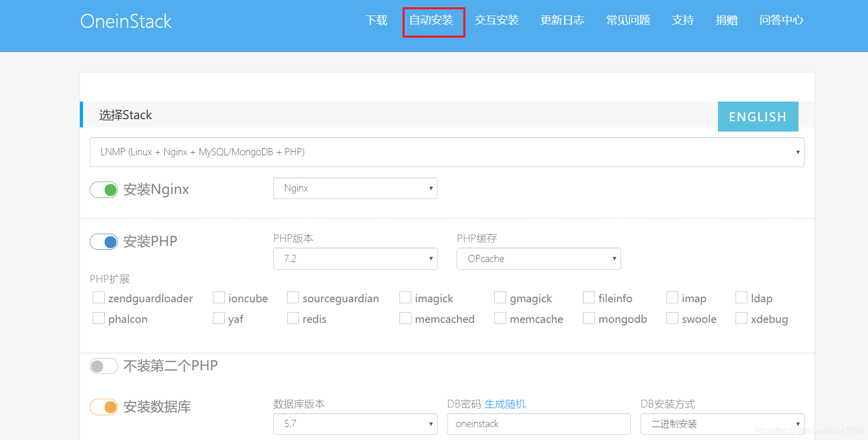The width and height of the screenshot is (868, 440).
Task: Check the fileinfo extension
Action: click(x=589, y=298)
